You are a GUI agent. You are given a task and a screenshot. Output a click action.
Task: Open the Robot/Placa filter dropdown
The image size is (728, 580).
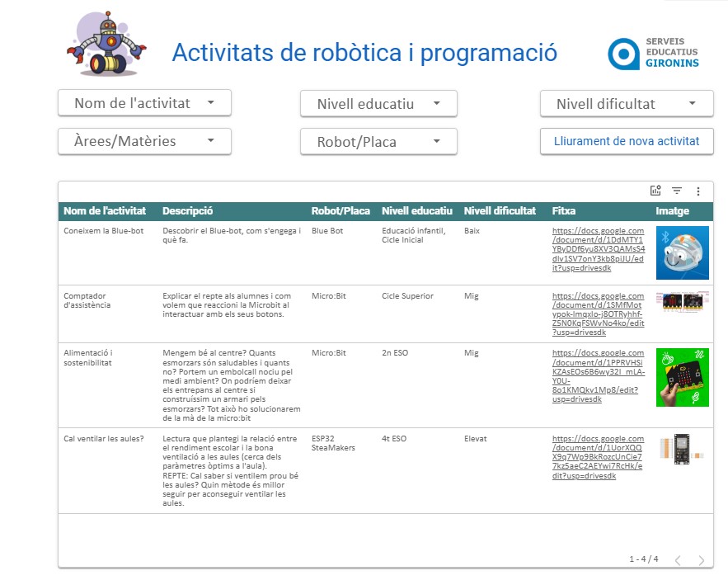(x=378, y=142)
